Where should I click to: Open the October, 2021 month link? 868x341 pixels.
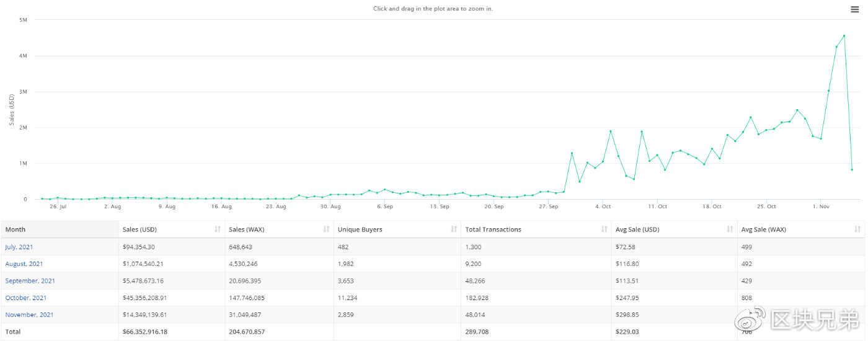[26, 298]
